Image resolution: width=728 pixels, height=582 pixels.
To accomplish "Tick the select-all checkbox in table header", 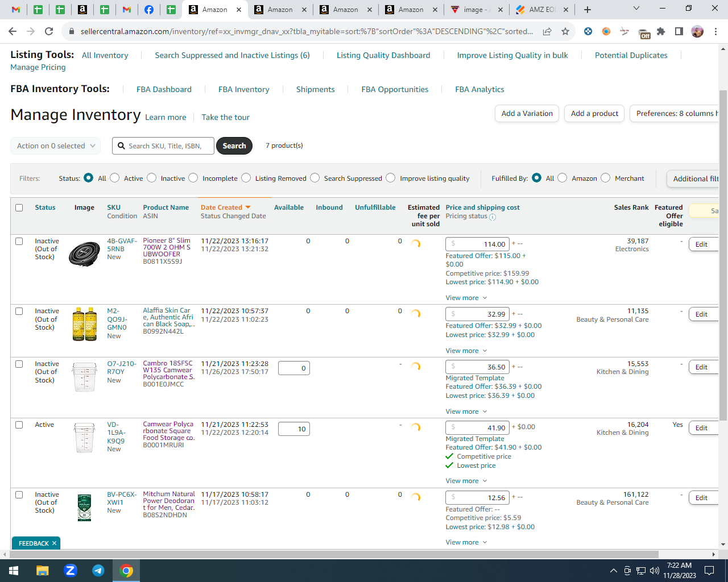I will point(19,207).
